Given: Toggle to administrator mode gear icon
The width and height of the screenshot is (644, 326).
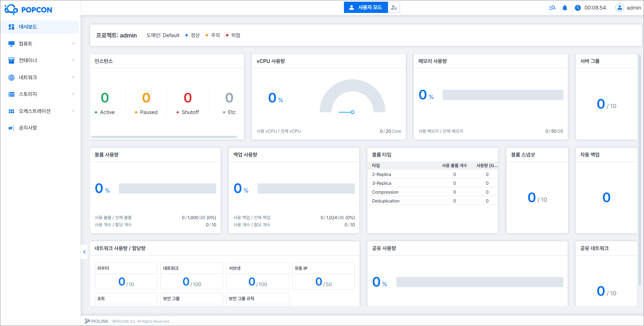Looking at the screenshot, I should pos(394,7).
